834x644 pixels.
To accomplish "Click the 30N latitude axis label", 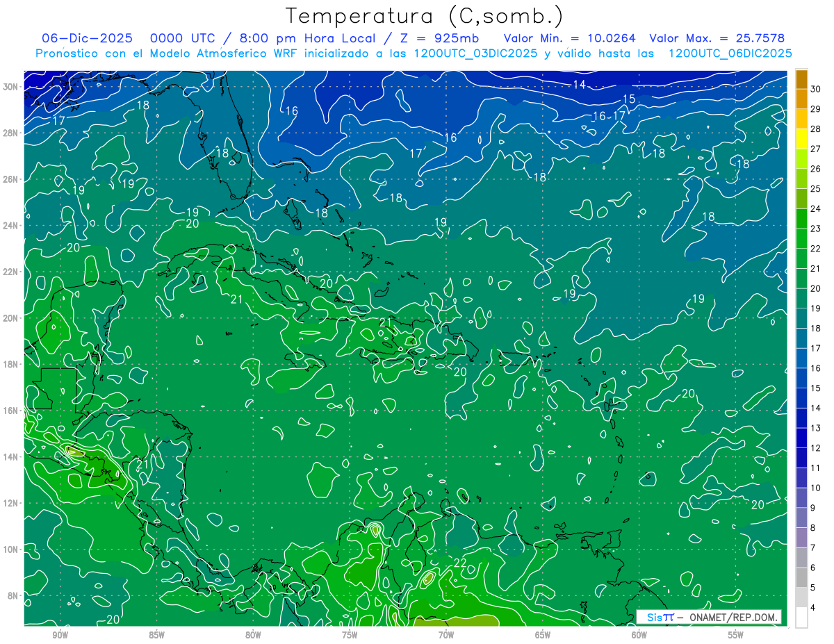I will pyautogui.click(x=11, y=87).
